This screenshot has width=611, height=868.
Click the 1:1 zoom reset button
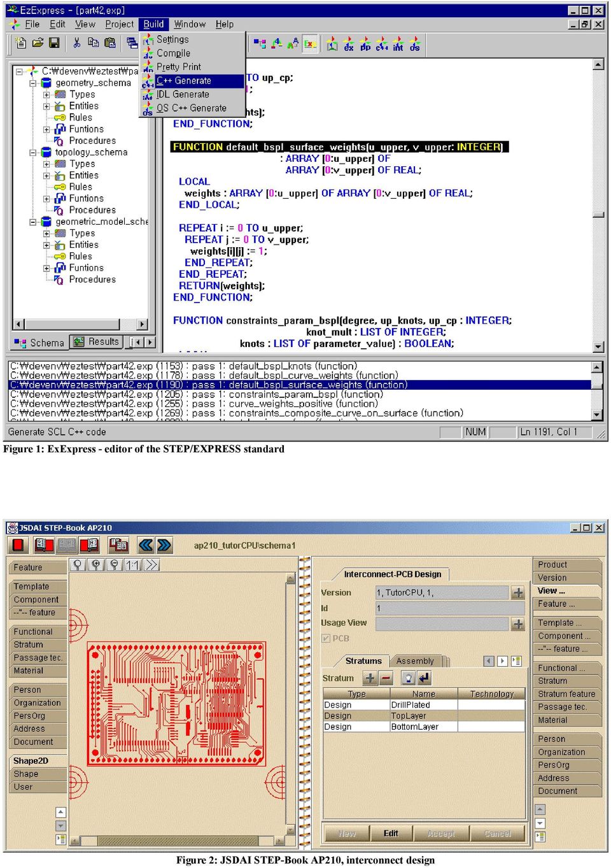click(132, 565)
